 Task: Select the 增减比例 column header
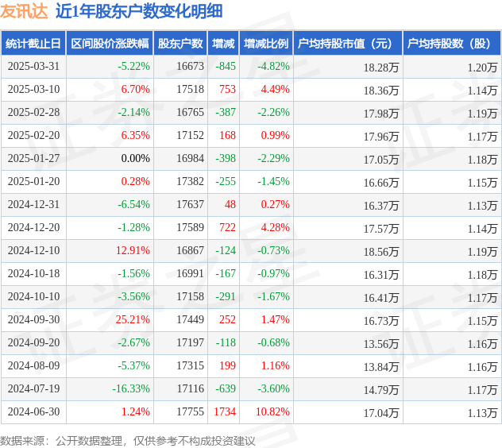[266, 43]
